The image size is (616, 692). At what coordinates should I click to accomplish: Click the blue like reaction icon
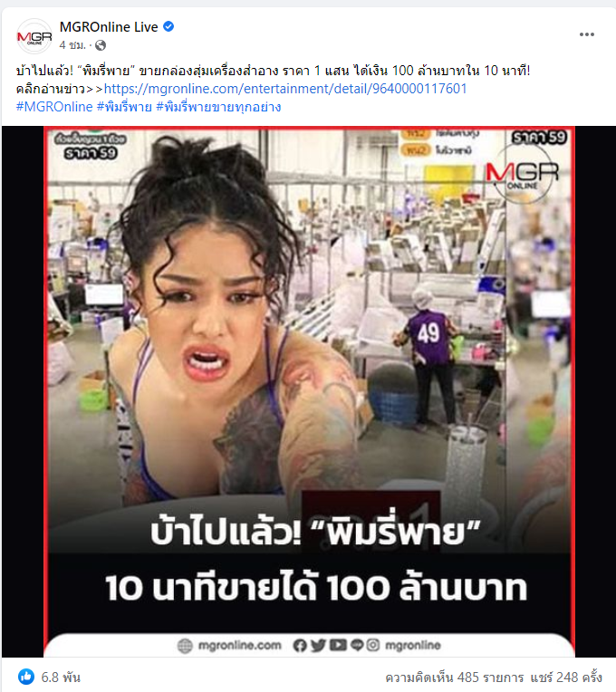coord(26,676)
